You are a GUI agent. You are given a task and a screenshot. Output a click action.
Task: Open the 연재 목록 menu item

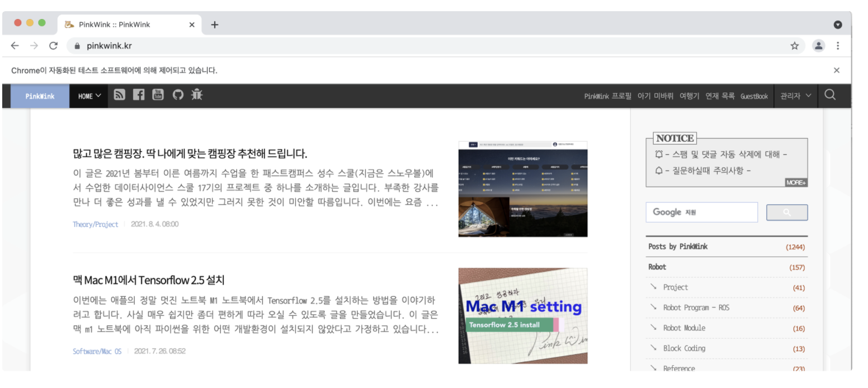[x=720, y=96]
